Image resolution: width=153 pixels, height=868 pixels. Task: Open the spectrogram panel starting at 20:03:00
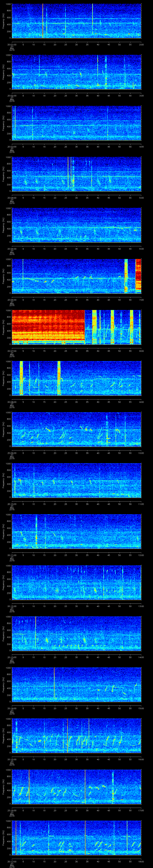(77, 123)
